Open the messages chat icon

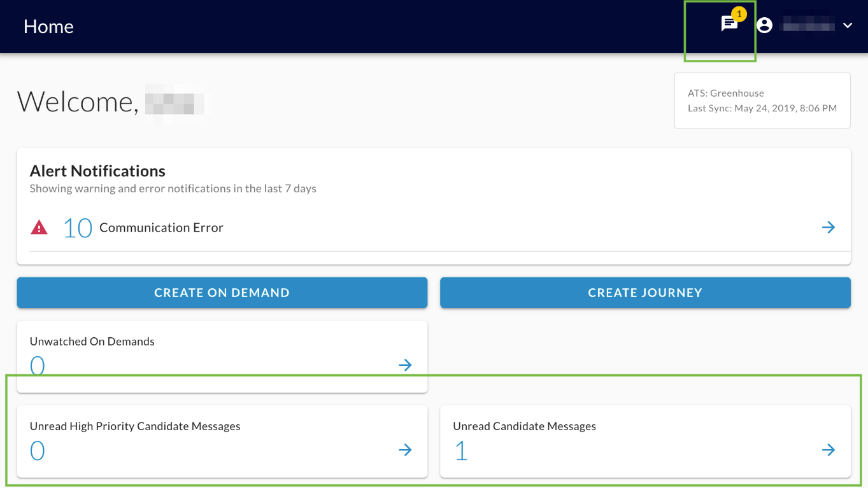729,25
